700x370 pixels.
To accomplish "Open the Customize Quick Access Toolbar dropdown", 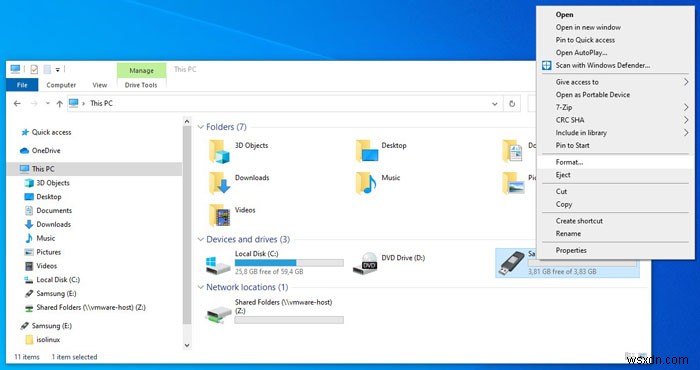I will click(58, 70).
